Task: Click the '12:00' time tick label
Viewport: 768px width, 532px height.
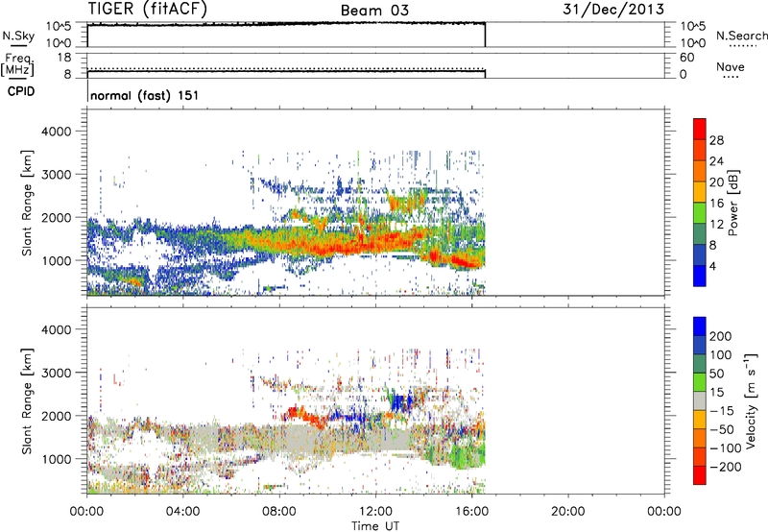Action: tap(375, 512)
